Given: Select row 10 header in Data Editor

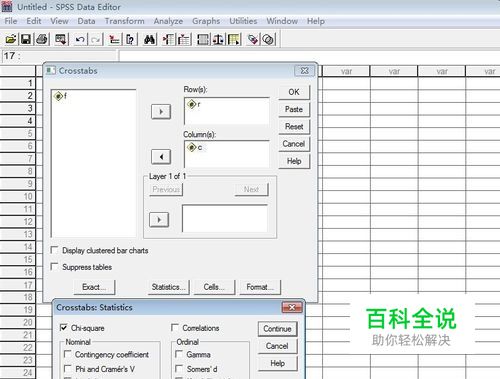Looking at the screenshot, I should [x=18, y=196].
